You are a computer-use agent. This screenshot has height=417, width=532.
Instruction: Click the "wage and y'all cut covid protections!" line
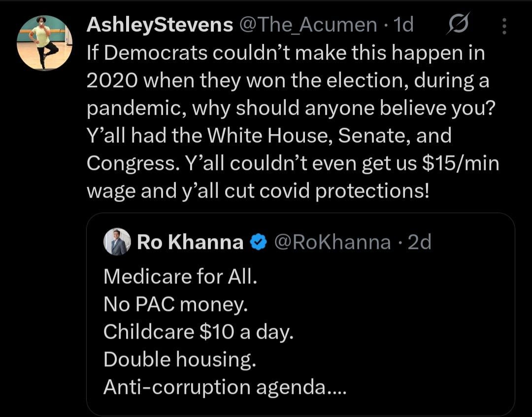[258, 191]
